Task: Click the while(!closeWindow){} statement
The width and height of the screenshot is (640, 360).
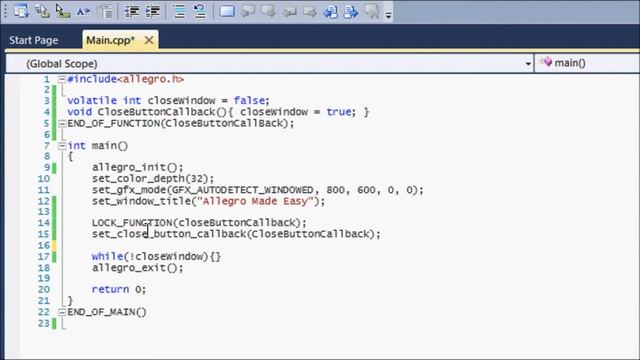Action: coord(156,257)
